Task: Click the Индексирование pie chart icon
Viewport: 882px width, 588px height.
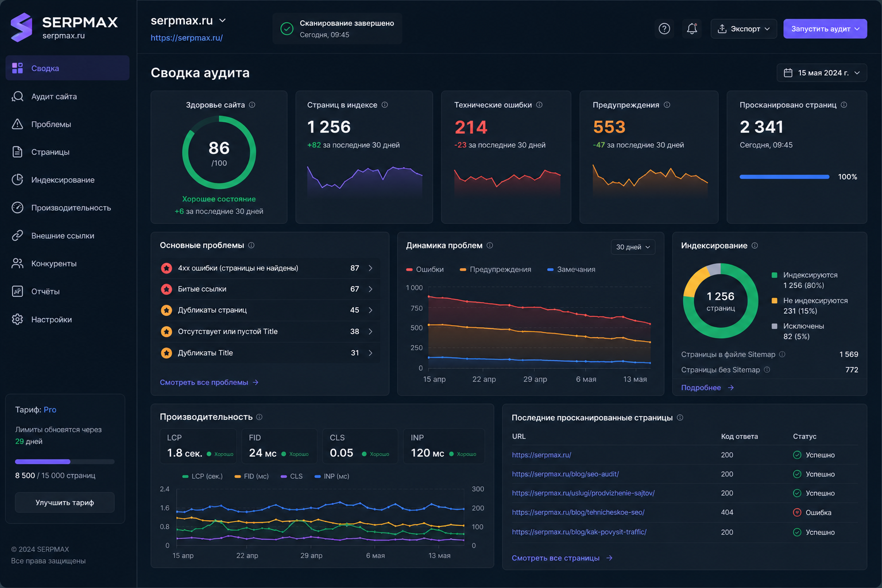Action: click(18, 180)
